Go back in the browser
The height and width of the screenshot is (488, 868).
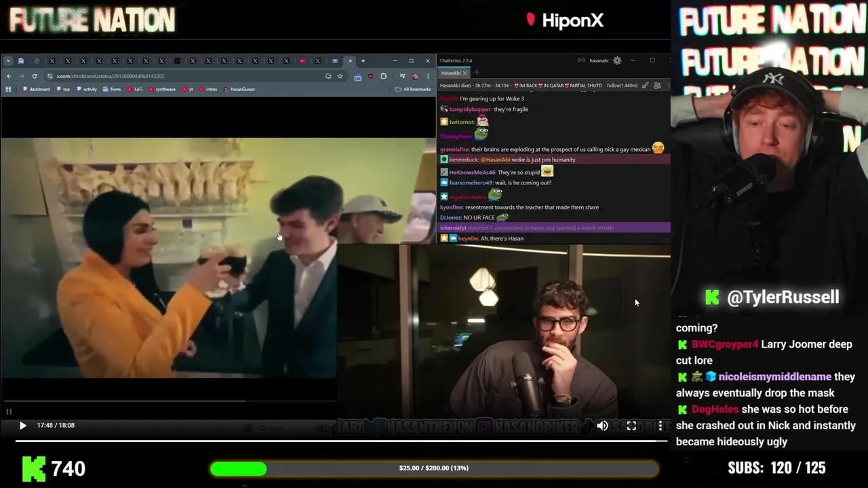[9, 76]
